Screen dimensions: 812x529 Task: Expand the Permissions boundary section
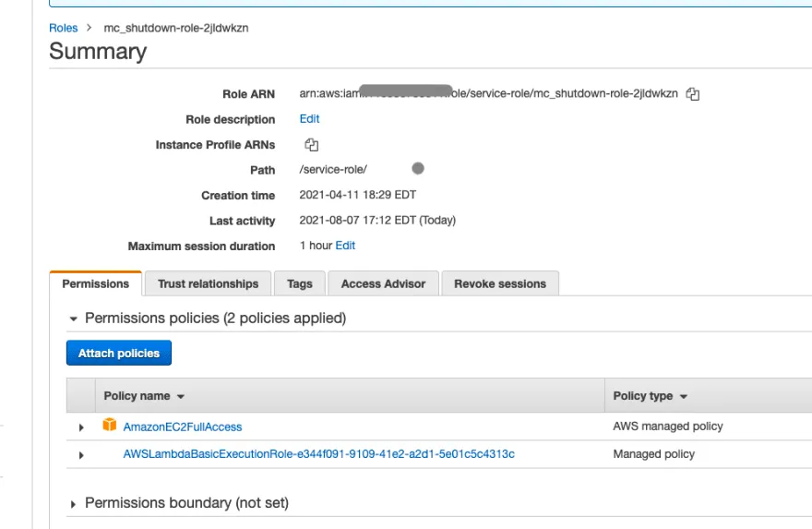[x=73, y=504]
